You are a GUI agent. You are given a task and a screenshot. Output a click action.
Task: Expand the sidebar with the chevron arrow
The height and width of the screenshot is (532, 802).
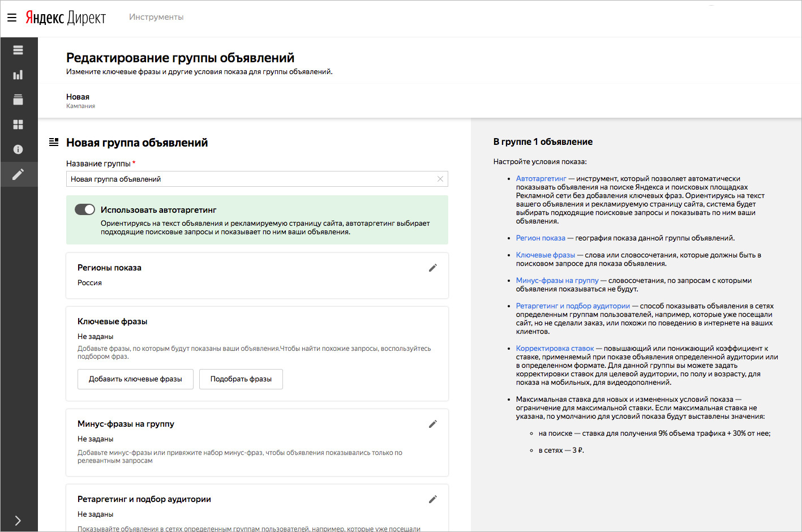click(18, 521)
